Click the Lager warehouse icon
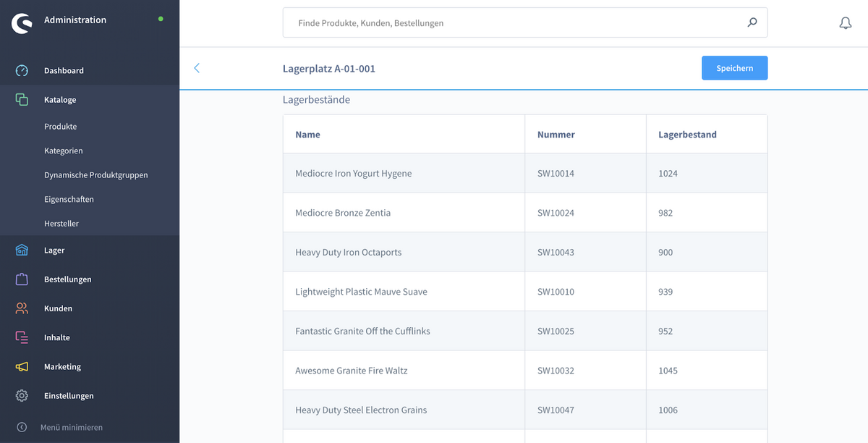Image resolution: width=868 pixels, height=443 pixels. pos(22,250)
